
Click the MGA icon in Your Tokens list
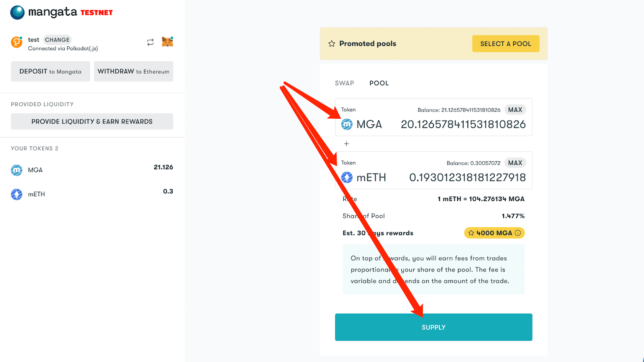click(17, 170)
